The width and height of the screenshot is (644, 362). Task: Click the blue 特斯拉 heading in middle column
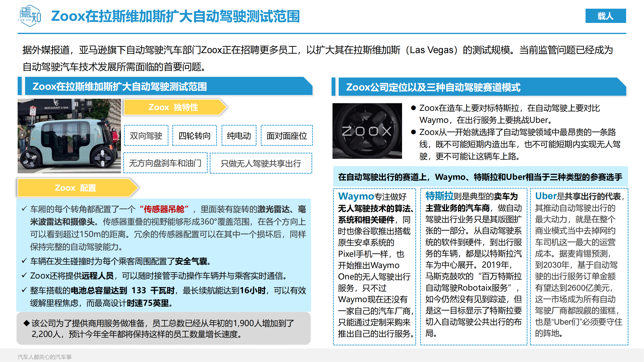tap(439, 196)
